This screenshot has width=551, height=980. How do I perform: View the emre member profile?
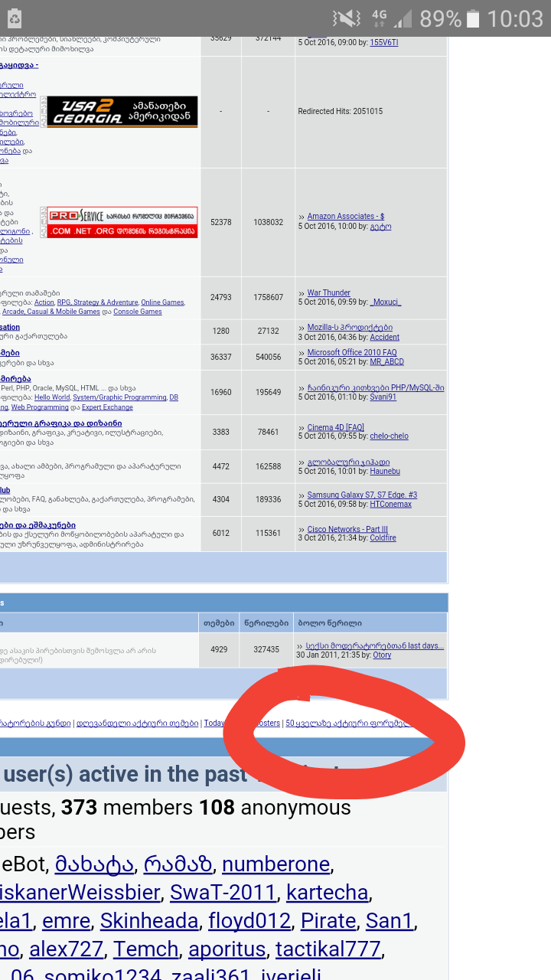coord(67,920)
